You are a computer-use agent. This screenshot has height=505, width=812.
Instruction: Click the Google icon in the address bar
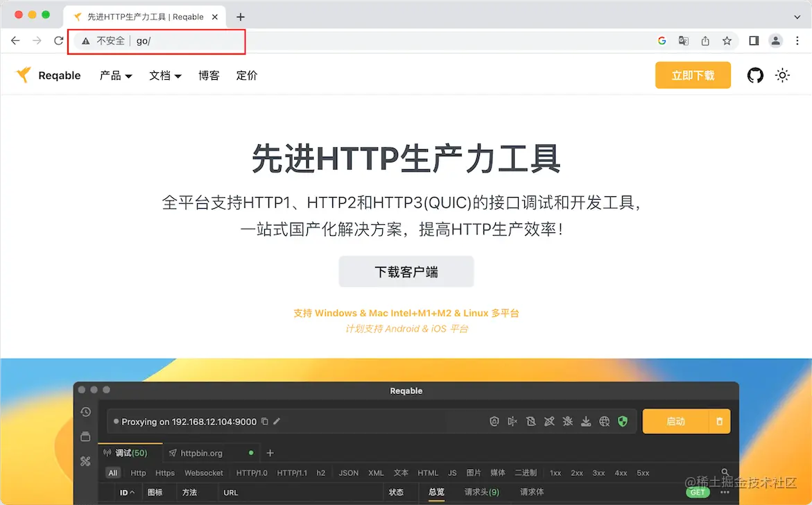662,40
